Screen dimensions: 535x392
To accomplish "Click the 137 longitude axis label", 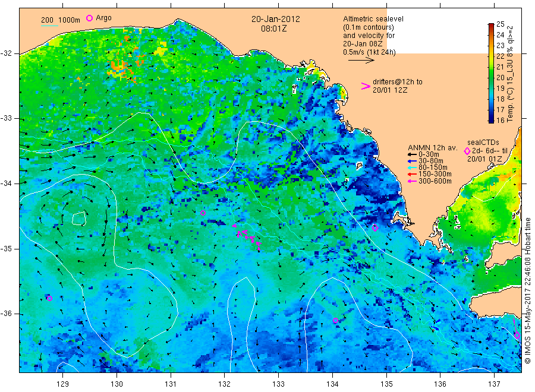I will [x=494, y=384].
